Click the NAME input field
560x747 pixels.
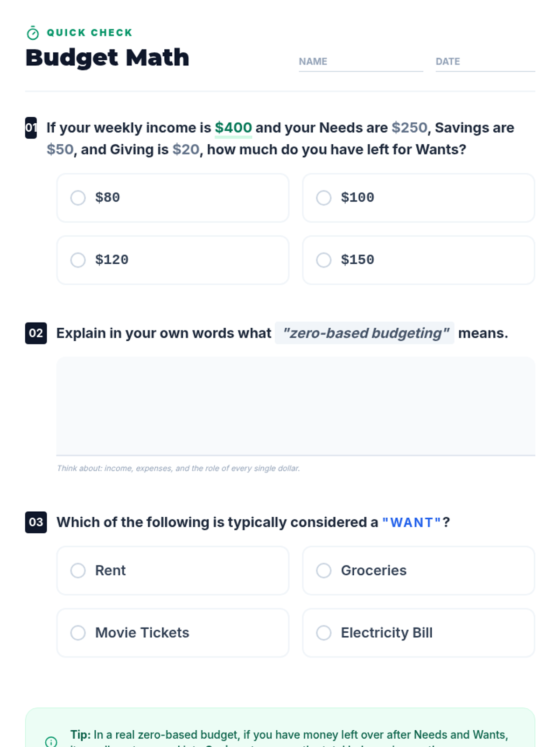361,62
